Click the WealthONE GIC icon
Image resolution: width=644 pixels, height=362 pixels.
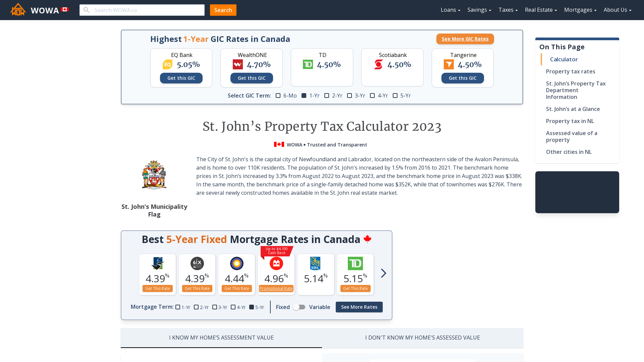[237, 64]
